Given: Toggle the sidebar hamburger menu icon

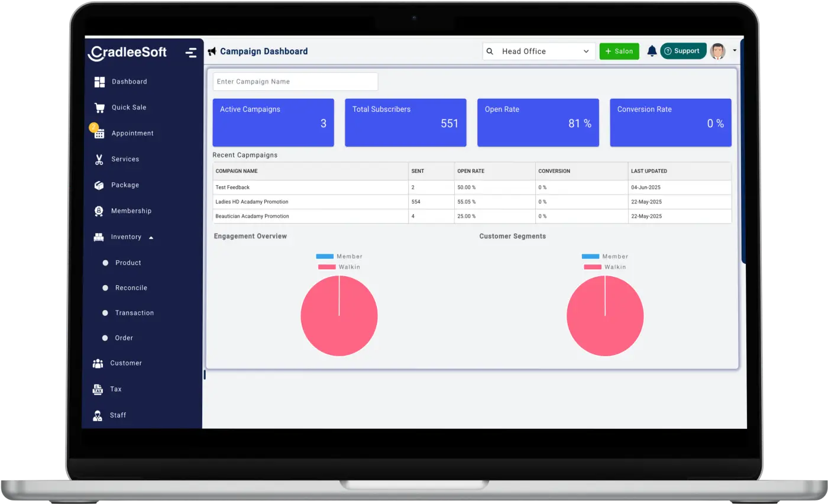Looking at the screenshot, I should pyautogui.click(x=191, y=52).
